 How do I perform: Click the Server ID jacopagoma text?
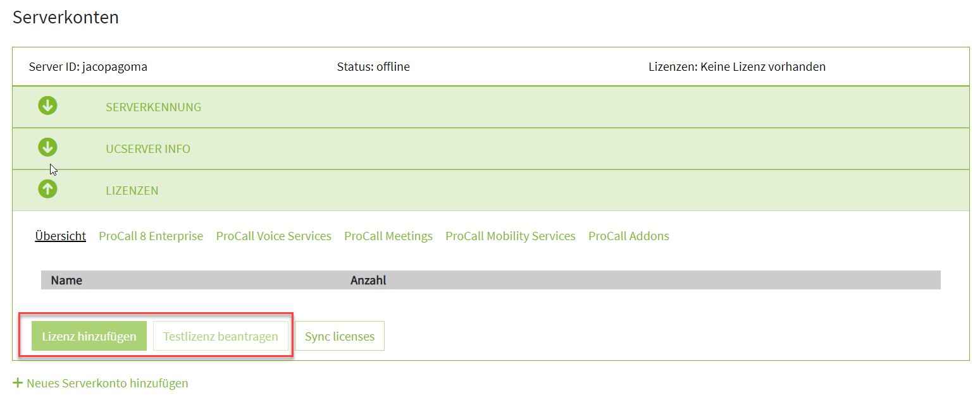point(88,67)
